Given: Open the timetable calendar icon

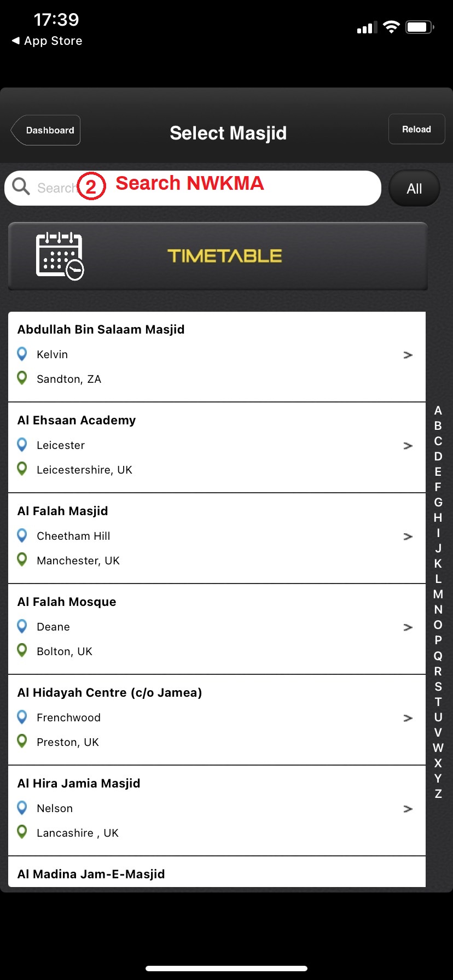Looking at the screenshot, I should [x=60, y=256].
